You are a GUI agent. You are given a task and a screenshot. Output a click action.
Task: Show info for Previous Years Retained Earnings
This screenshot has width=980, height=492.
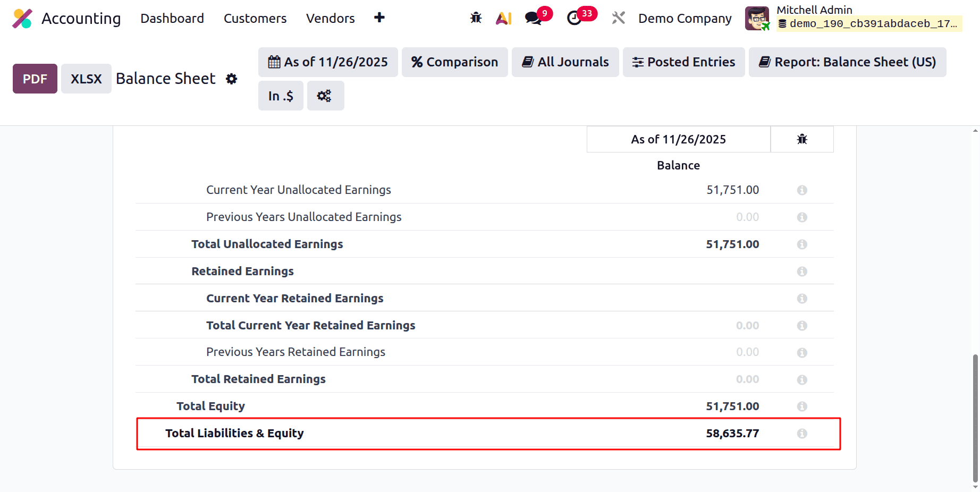click(802, 353)
